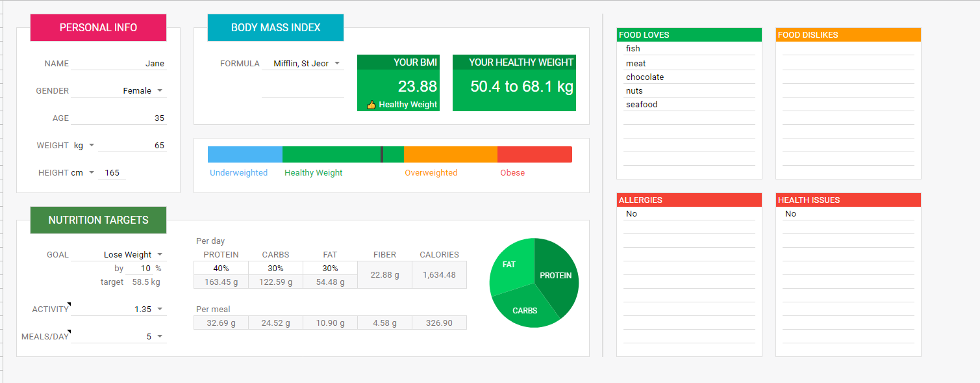980x383 pixels.
Task: Click the BMI value 23.88
Action: click(x=418, y=86)
